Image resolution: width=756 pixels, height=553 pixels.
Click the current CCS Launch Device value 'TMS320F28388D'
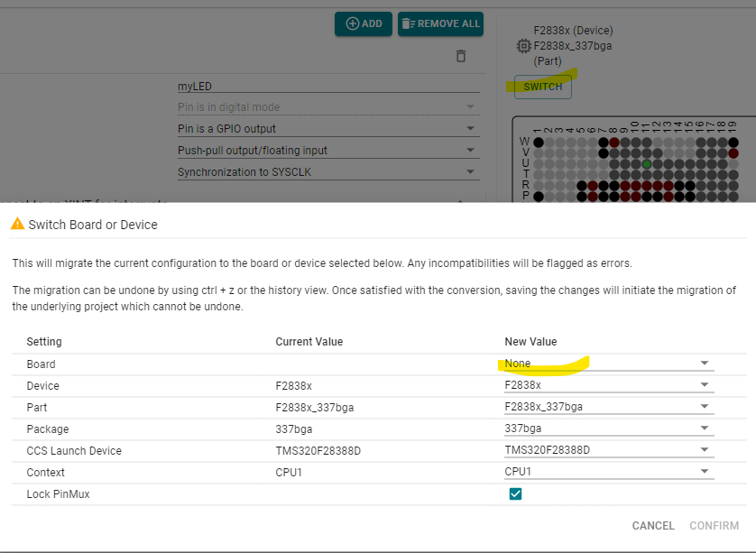tap(318, 451)
